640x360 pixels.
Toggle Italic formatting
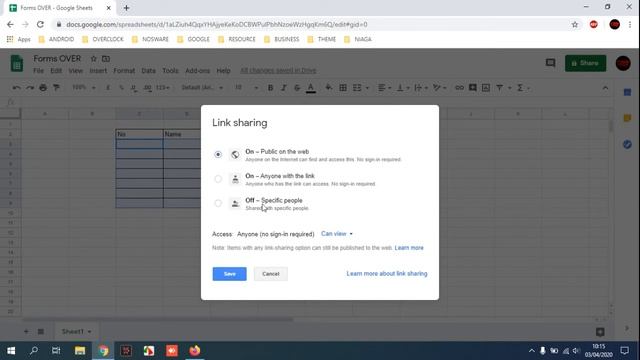click(x=284, y=88)
